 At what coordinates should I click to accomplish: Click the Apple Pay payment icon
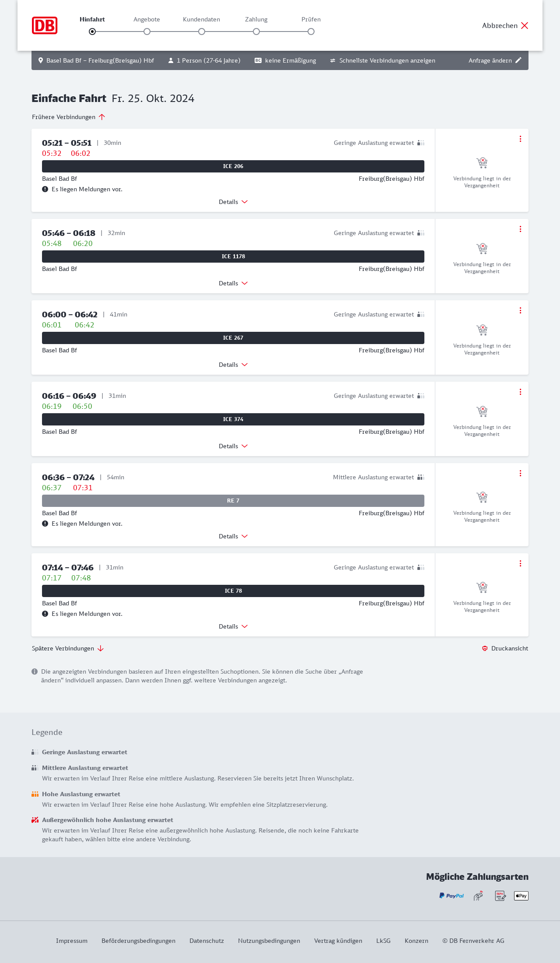coord(521,896)
